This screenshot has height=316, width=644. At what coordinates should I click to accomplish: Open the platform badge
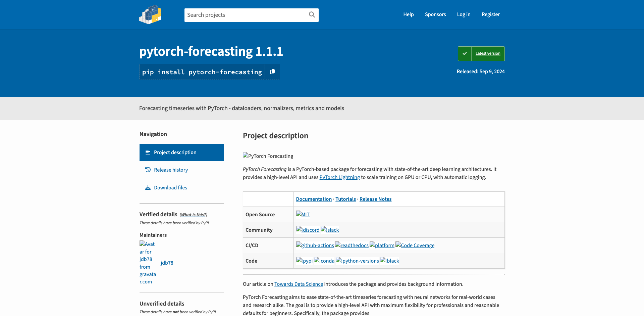[382, 245]
